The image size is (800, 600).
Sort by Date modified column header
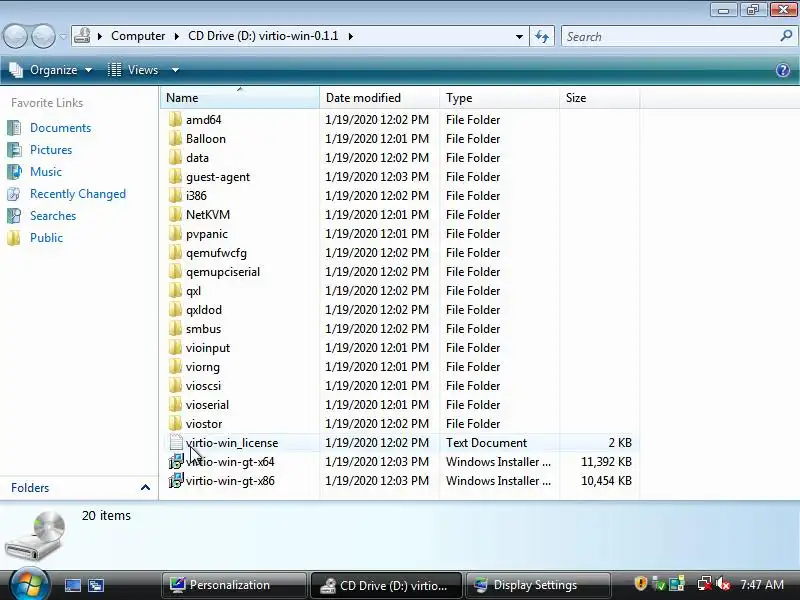pos(380,97)
